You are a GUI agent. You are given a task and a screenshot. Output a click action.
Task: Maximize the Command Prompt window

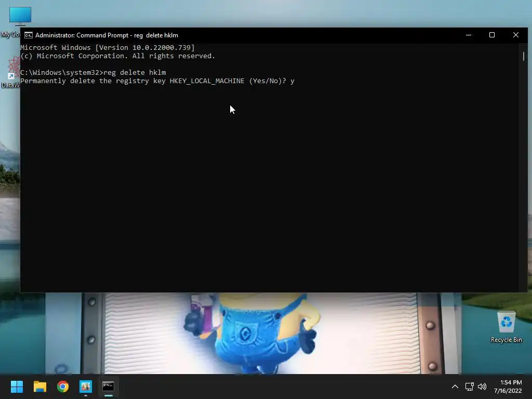[x=492, y=35]
